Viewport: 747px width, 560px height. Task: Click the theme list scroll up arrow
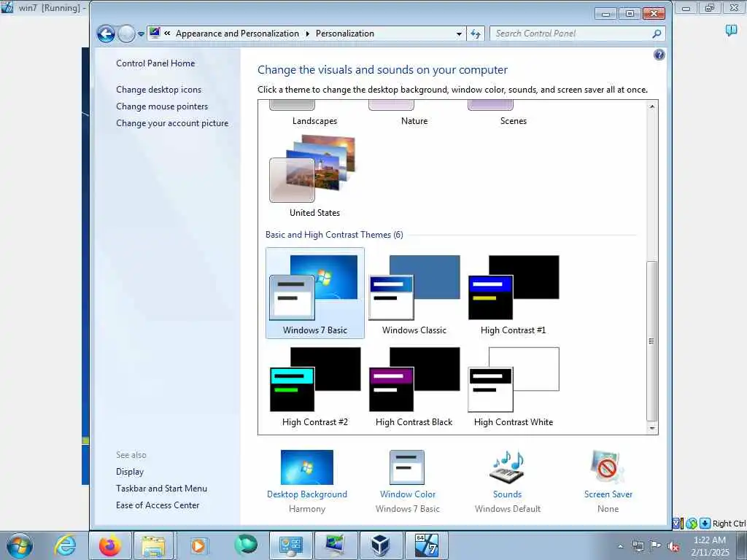coord(651,106)
